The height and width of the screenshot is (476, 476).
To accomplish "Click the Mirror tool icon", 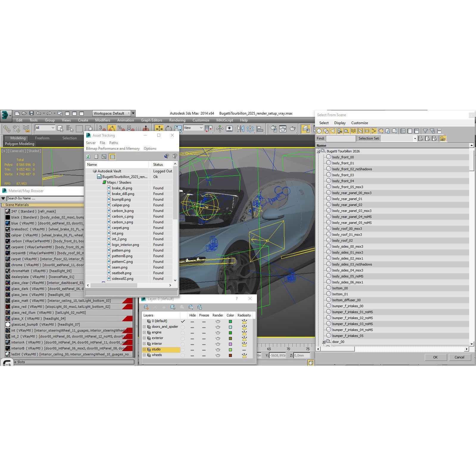I will tap(241, 129).
